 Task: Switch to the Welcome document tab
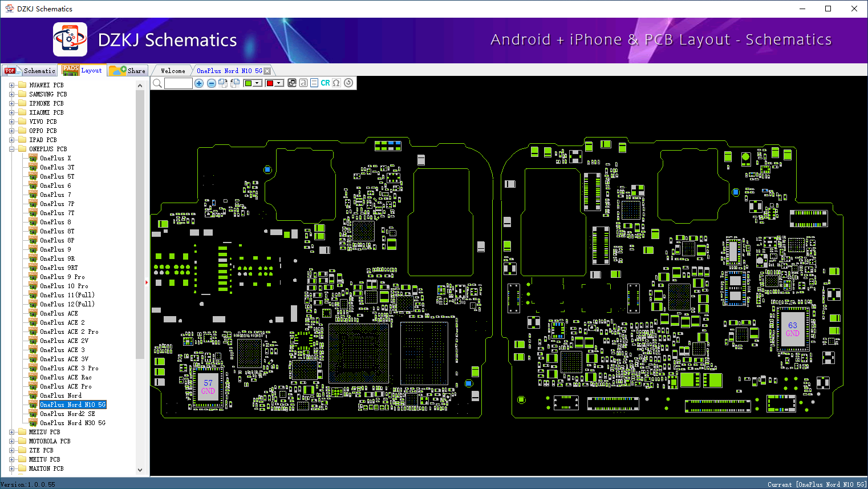click(173, 71)
